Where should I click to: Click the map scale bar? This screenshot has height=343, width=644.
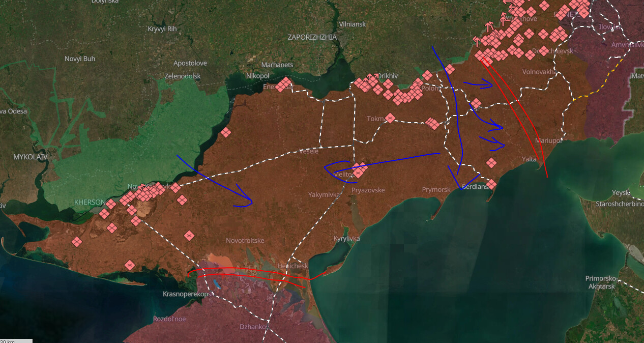click(16, 340)
